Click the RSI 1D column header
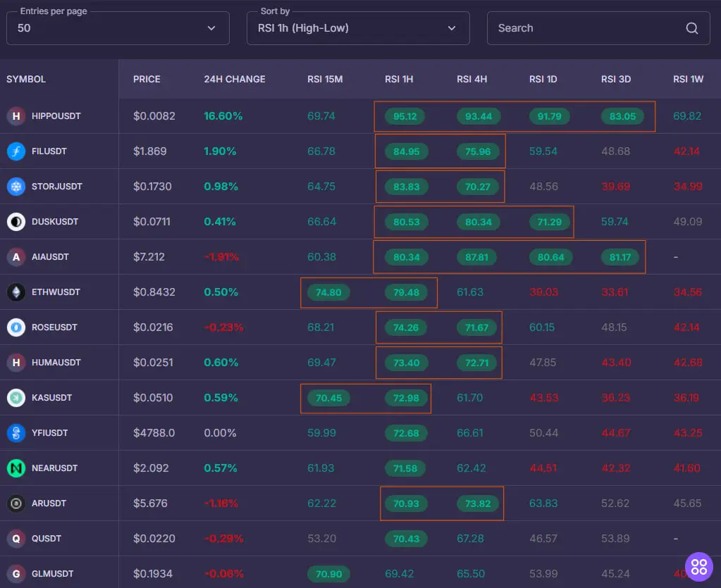Image resolution: width=721 pixels, height=588 pixels. (543, 79)
